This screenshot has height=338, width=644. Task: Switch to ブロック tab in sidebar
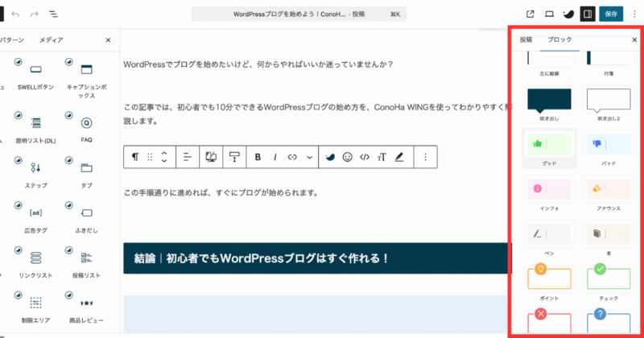[559, 39]
